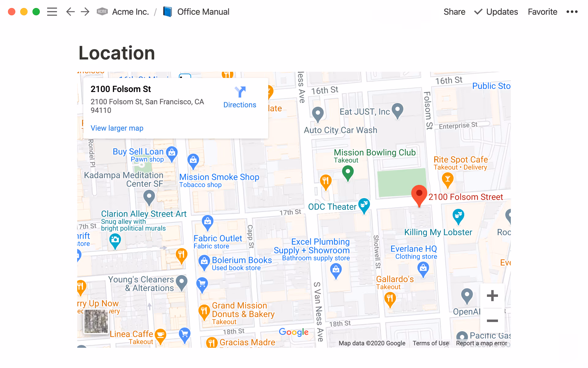
Task: Open Google Maps Terms of Use
Action: [431, 343]
